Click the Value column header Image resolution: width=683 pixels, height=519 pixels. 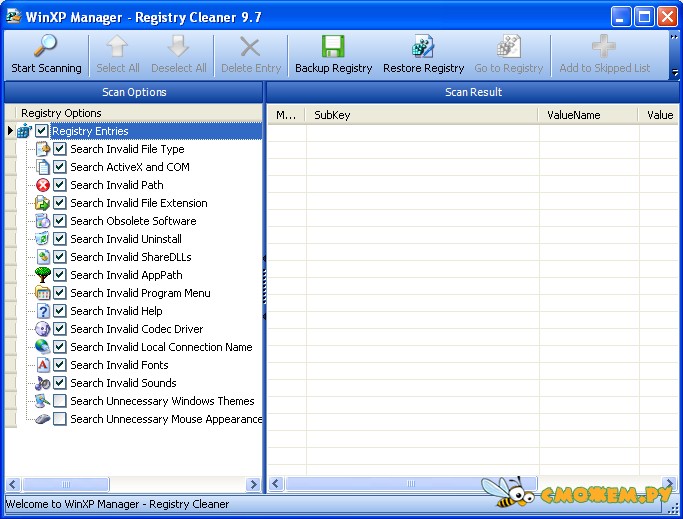pos(659,115)
